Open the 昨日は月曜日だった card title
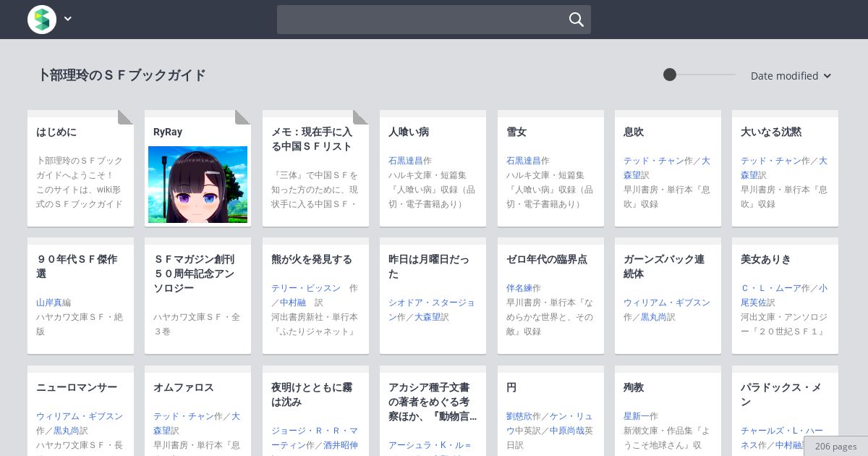This screenshot has width=868, height=456. tap(429, 266)
